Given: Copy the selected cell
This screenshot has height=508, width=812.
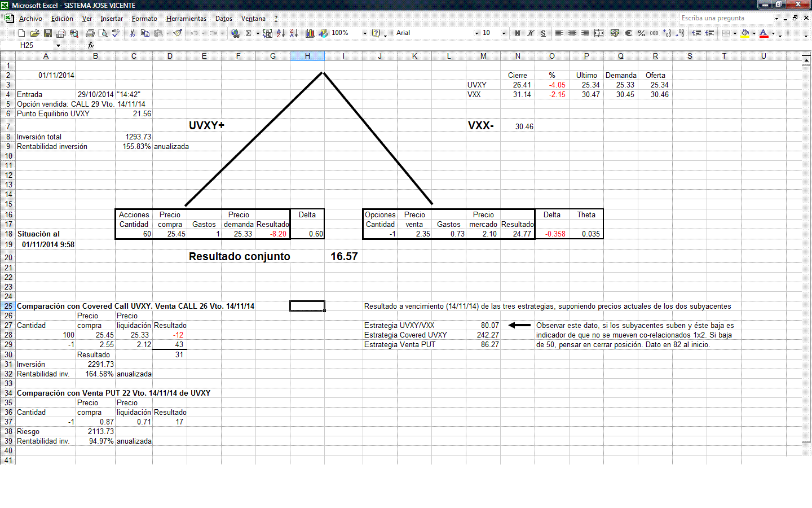Looking at the screenshot, I should click(x=145, y=33).
